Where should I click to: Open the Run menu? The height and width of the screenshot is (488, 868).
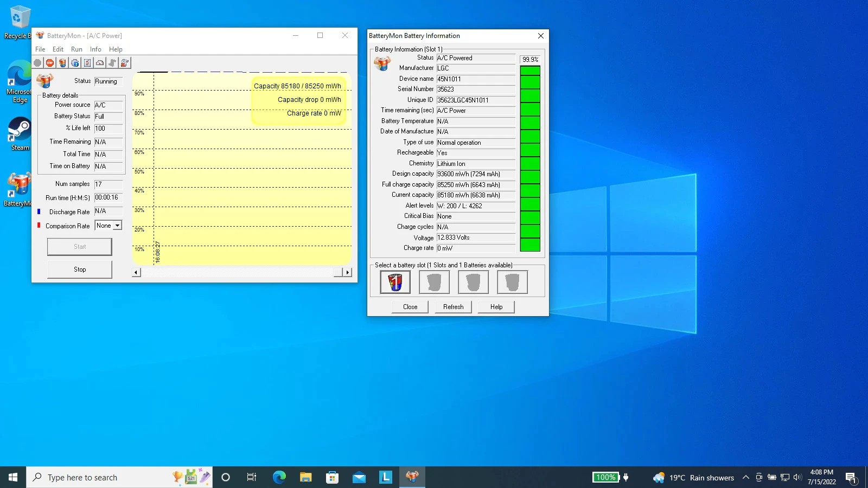(76, 49)
